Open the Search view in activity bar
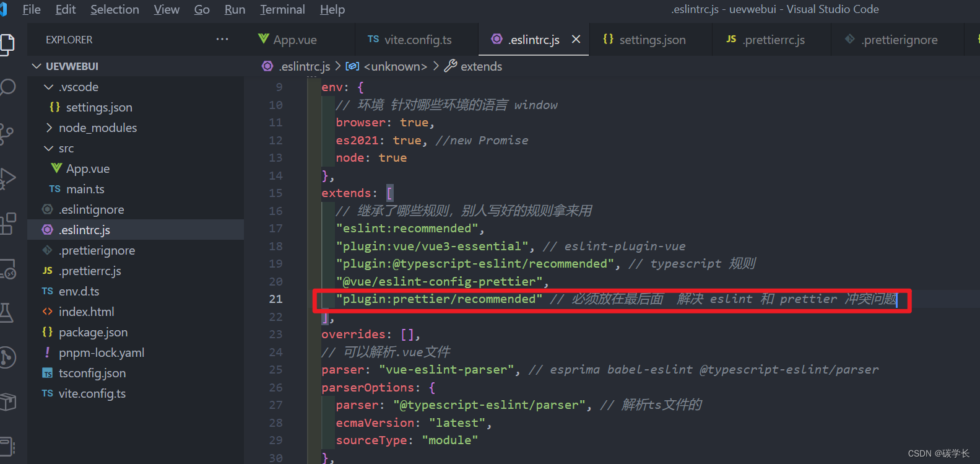 coord(6,87)
